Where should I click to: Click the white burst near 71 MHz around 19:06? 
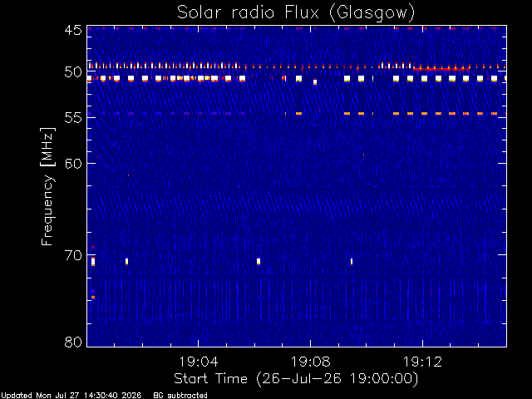click(x=259, y=261)
